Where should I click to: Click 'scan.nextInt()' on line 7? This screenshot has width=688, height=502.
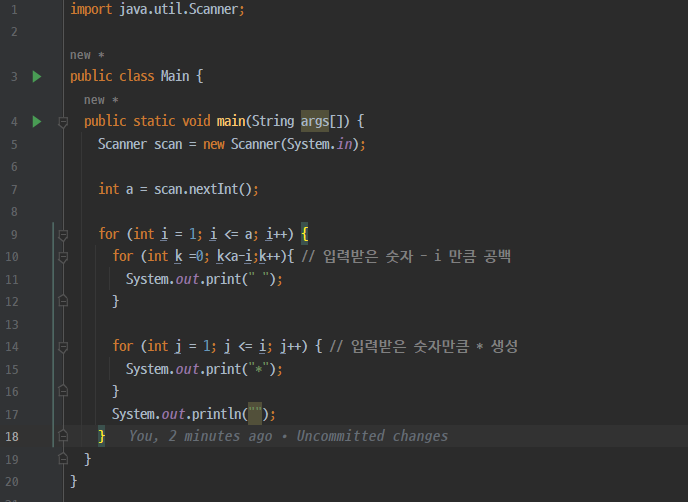(x=203, y=189)
